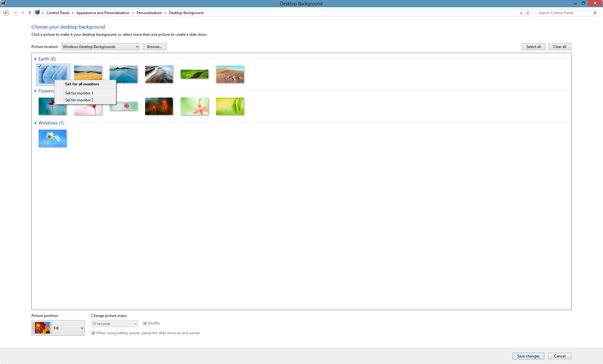Click Set for monitor 1 option
Viewport: 603px width, 364px height.
pos(79,93)
